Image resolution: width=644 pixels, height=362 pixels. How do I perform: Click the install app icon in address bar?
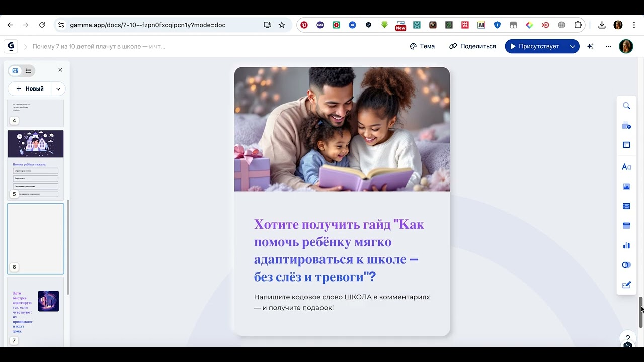coord(267,25)
